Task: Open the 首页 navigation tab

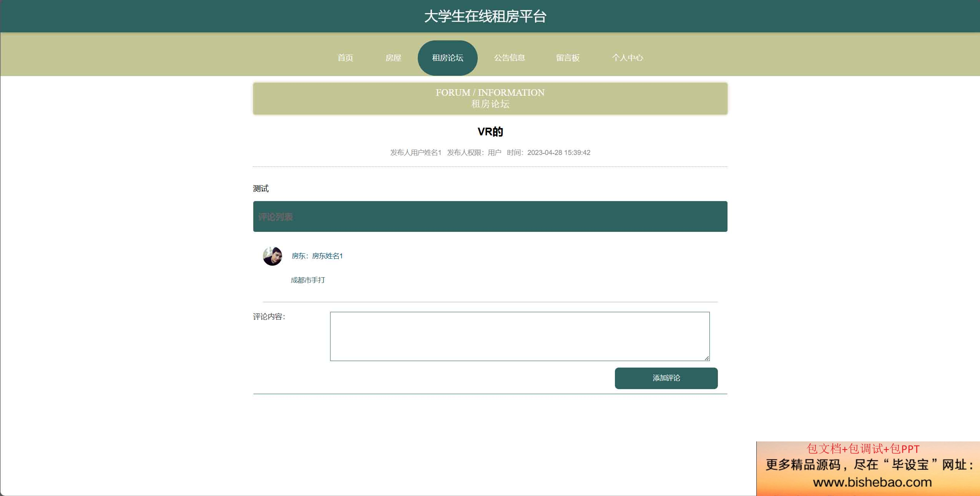Action: pyautogui.click(x=345, y=58)
